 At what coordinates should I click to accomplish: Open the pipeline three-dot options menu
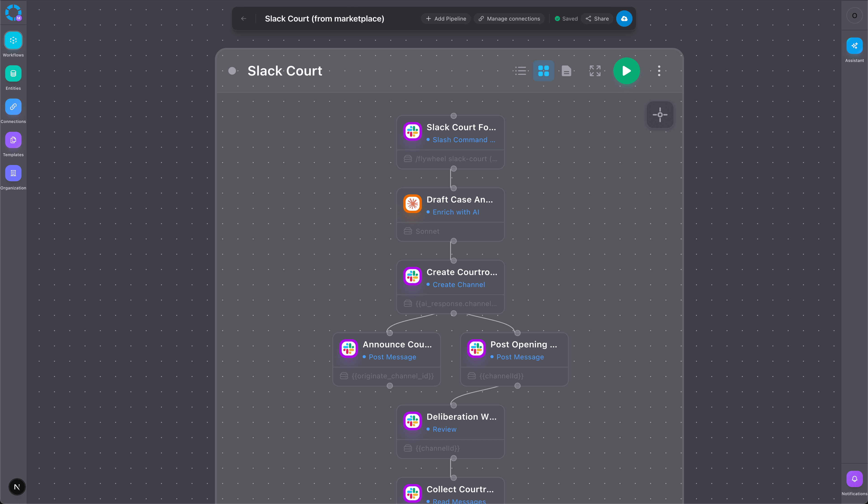coord(659,71)
